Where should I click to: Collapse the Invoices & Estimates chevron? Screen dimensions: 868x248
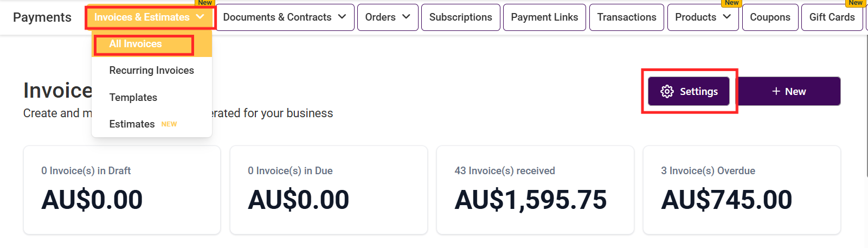tap(200, 17)
